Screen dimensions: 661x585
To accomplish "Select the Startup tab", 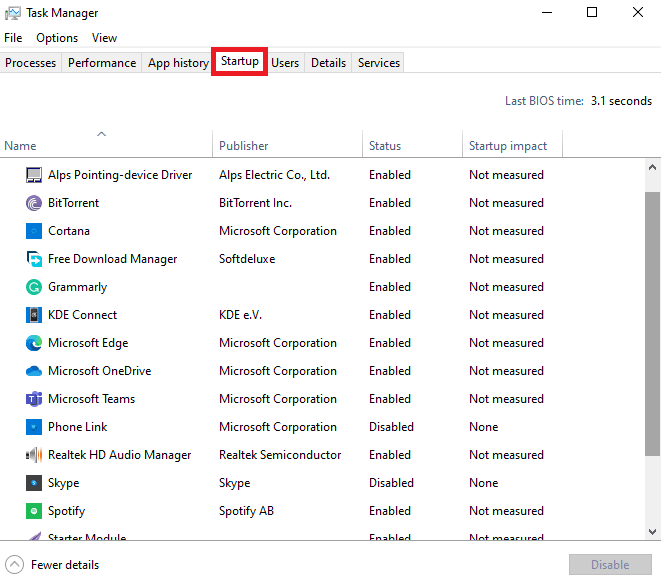I will (239, 62).
